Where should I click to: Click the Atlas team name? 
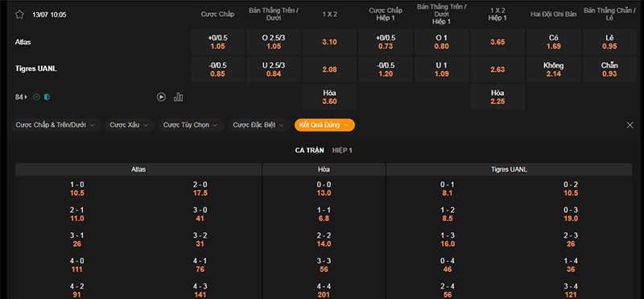click(23, 42)
